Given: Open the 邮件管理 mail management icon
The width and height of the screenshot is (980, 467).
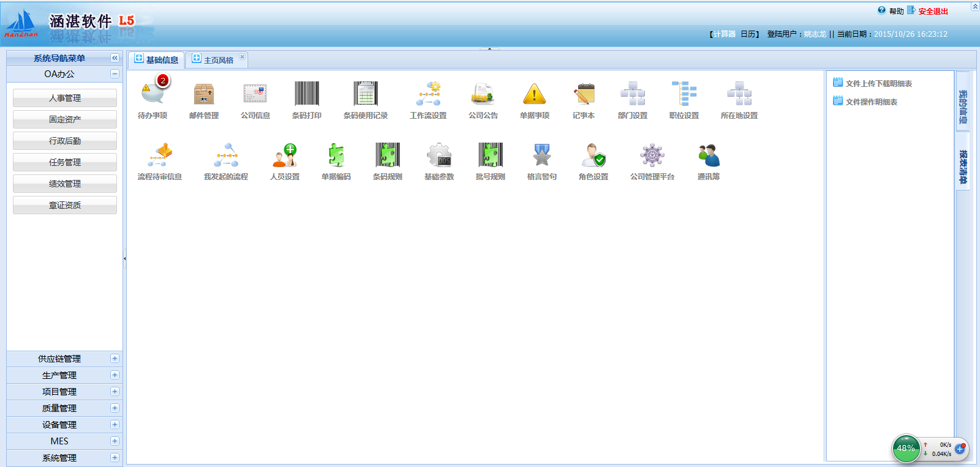Looking at the screenshot, I should click(x=204, y=95).
